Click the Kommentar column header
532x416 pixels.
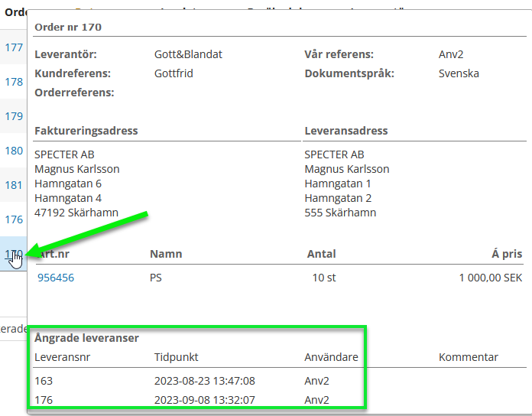(468, 357)
